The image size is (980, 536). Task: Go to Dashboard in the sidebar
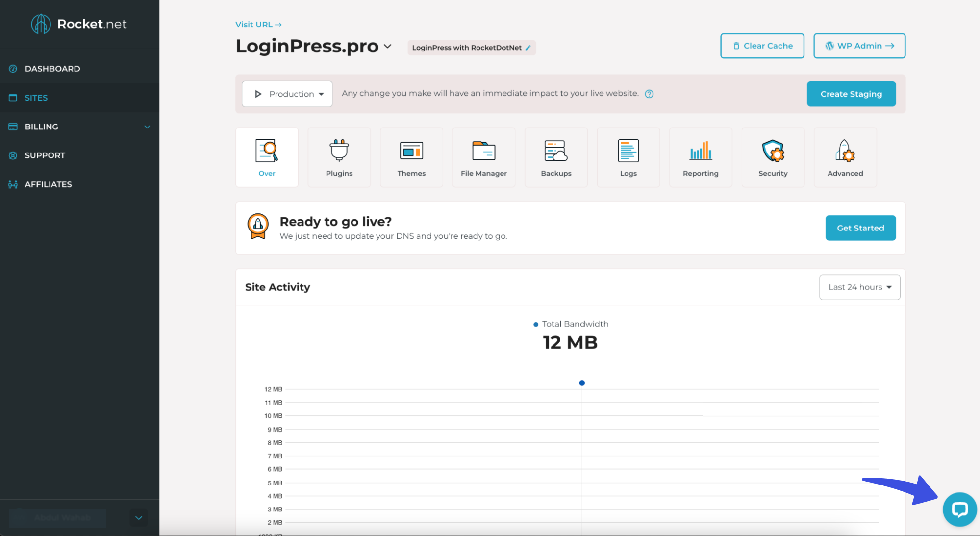point(79,69)
